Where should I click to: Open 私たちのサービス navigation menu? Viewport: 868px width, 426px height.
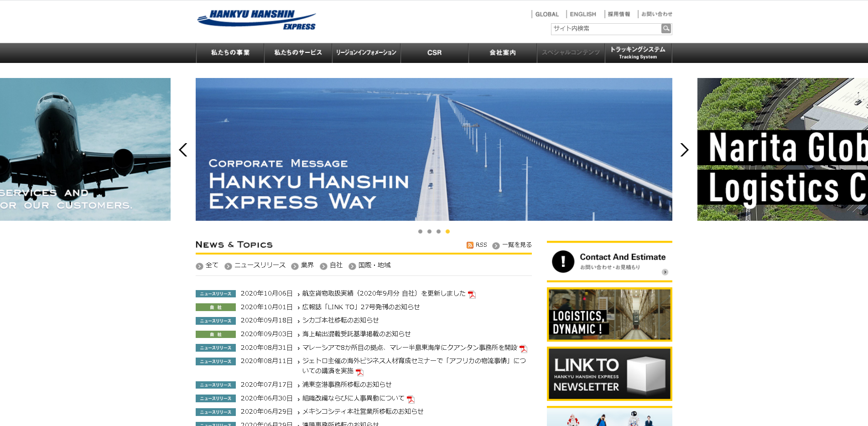click(298, 53)
